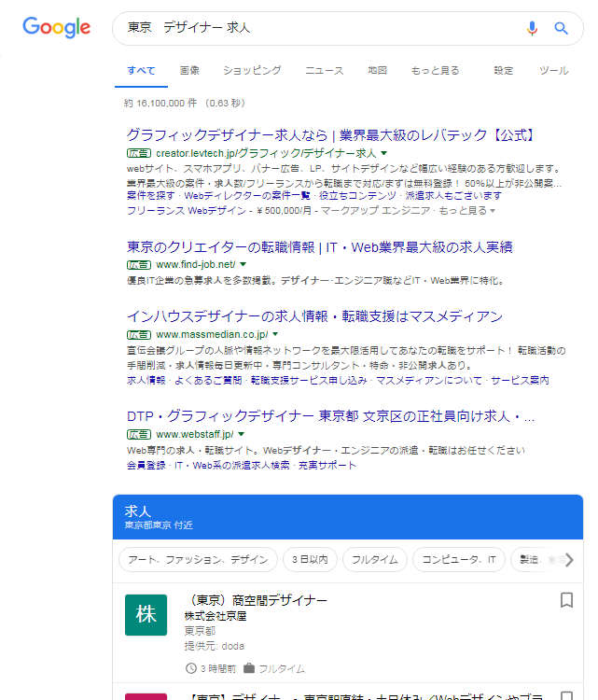This screenshot has width=598, height=700.
Task: Open the ニュース tab
Action: pyautogui.click(x=325, y=71)
